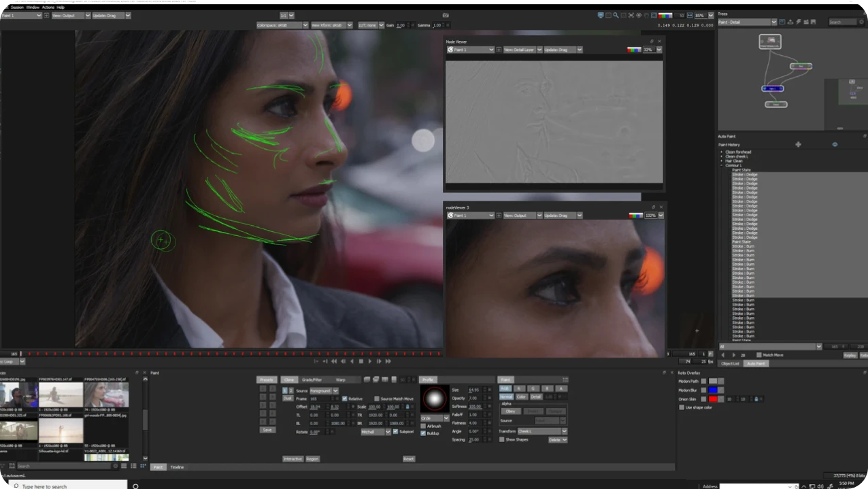
Task: Switch to the Timeline tab
Action: (177, 467)
